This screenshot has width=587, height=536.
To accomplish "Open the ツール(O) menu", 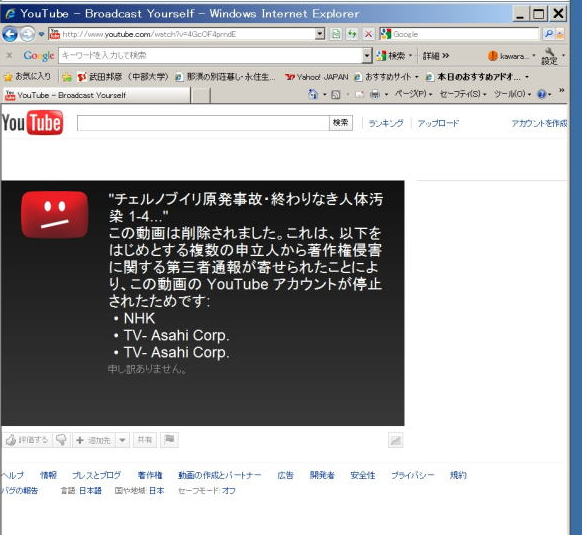I will click(x=512, y=94).
